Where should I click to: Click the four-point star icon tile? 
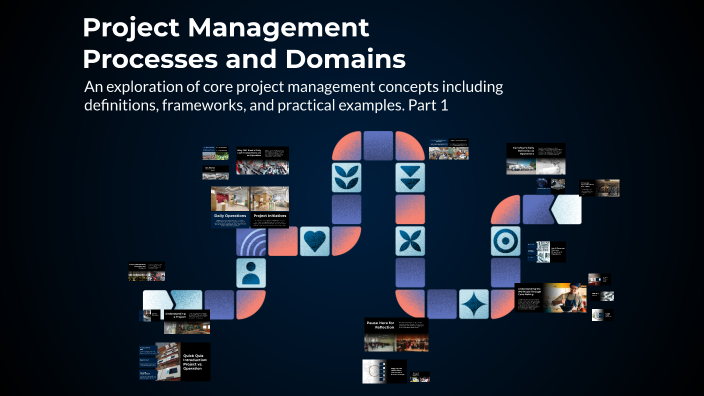pyautogui.click(x=474, y=304)
